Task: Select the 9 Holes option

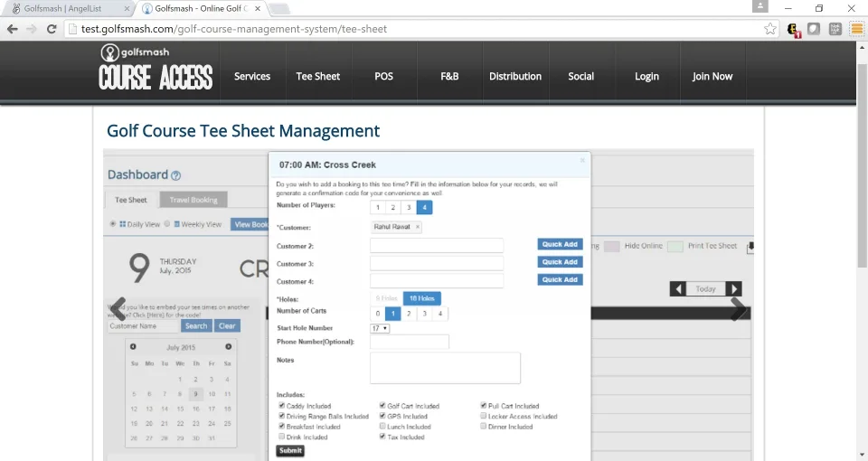Action: tap(386, 298)
